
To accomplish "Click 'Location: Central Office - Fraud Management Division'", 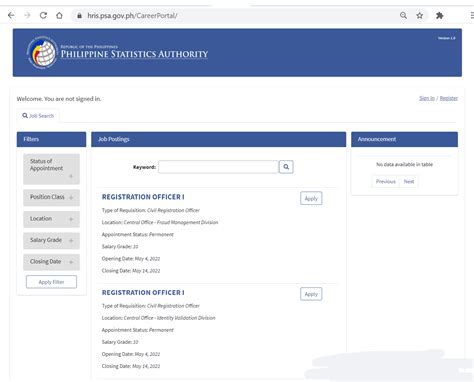I will [x=160, y=222].
